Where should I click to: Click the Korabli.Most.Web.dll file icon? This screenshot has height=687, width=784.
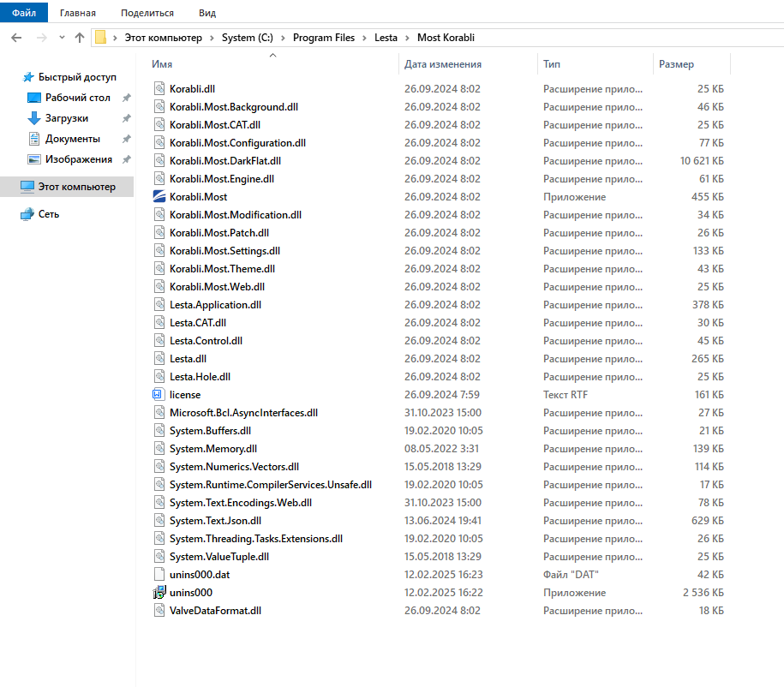pyautogui.click(x=159, y=286)
